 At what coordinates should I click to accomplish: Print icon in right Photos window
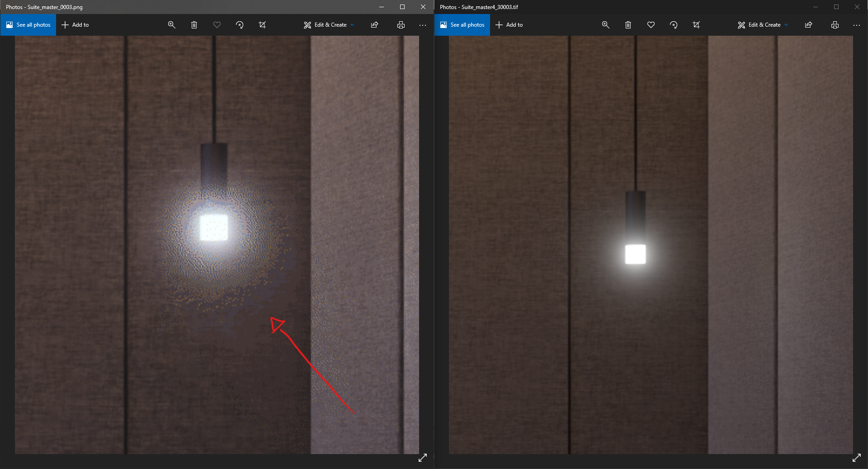[x=835, y=25]
